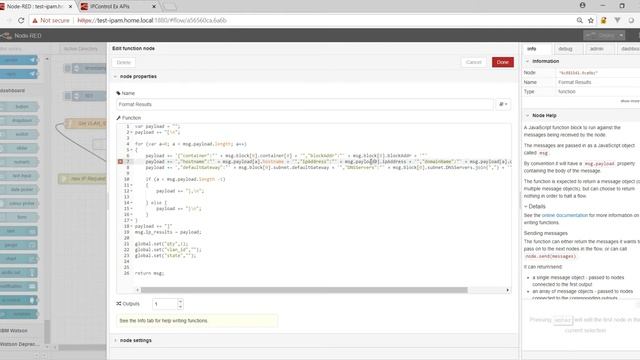Click the Active Directory flow tab

coord(81,49)
